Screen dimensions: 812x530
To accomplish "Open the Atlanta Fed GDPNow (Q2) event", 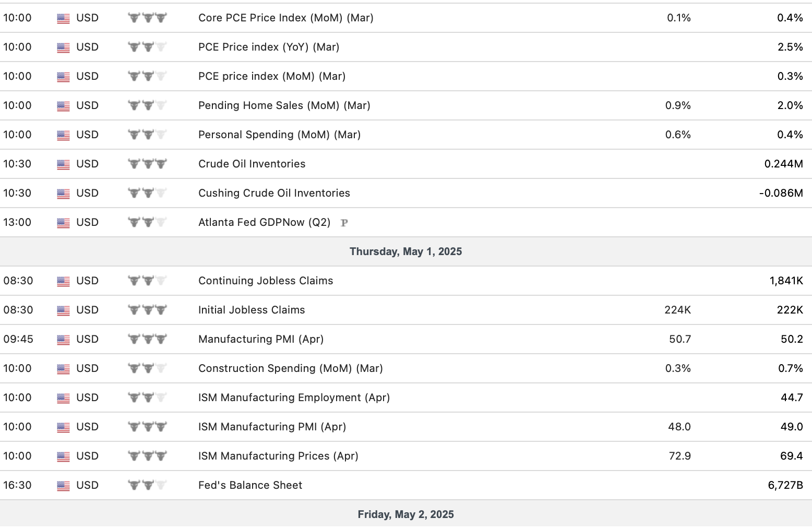I will [x=264, y=222].
